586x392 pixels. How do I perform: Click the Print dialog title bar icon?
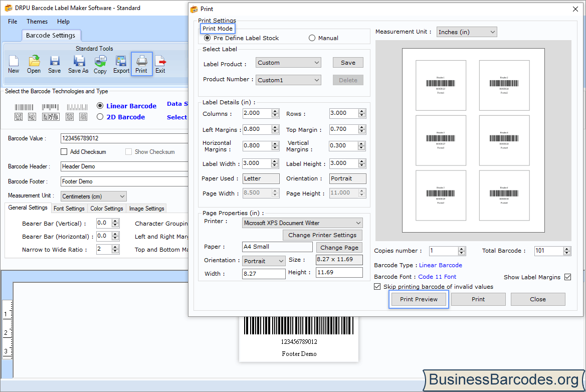click(194, 9)
